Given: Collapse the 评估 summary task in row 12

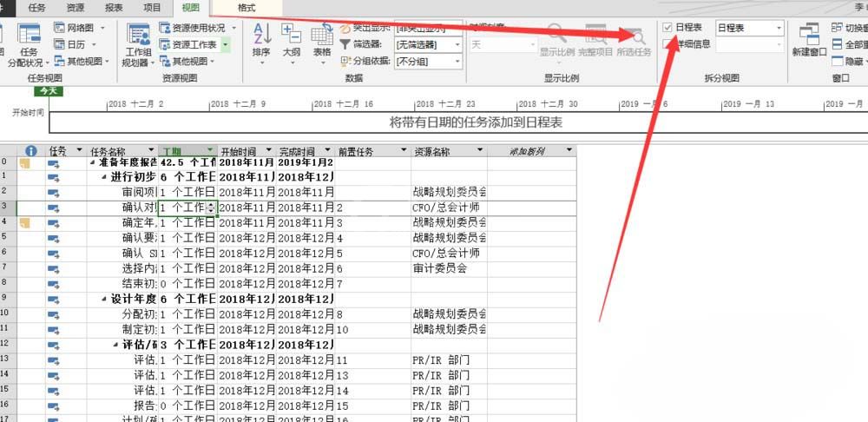Looking at the screenshot, I should pyautogui.click(x=117, y=345).
